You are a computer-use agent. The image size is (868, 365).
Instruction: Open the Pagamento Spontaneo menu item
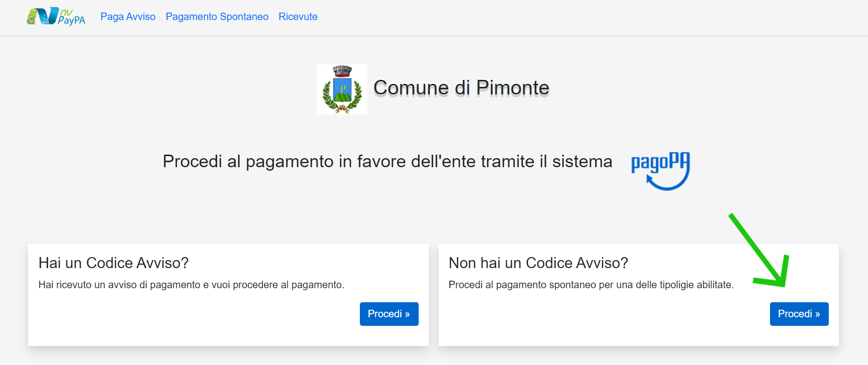point(217,17)
